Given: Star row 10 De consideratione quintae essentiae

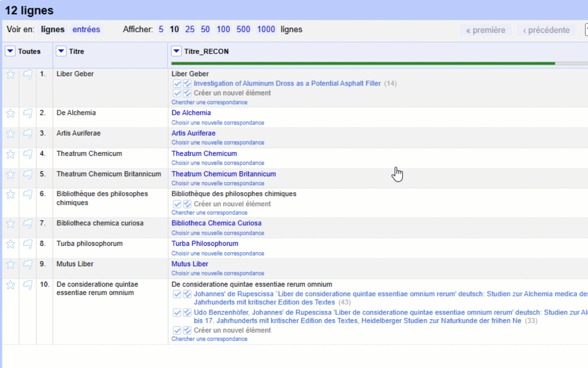Looking at the screenshot, I should (11, 285).
